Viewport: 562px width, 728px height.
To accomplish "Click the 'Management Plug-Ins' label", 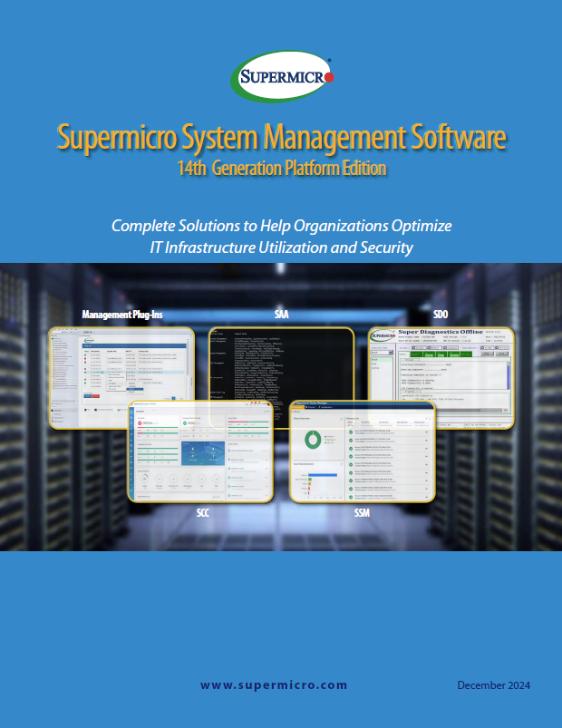I will (x=122, y=315).
